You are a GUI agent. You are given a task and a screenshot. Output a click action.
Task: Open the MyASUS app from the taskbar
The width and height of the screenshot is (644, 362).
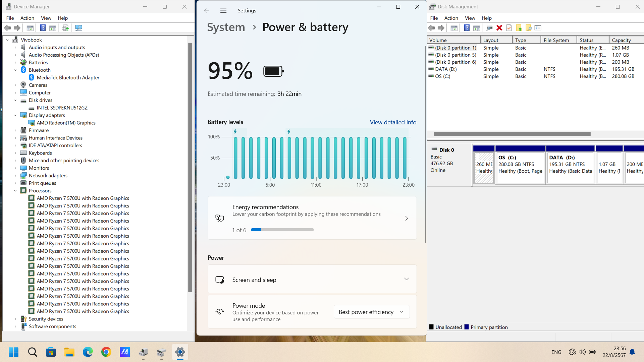125,352
